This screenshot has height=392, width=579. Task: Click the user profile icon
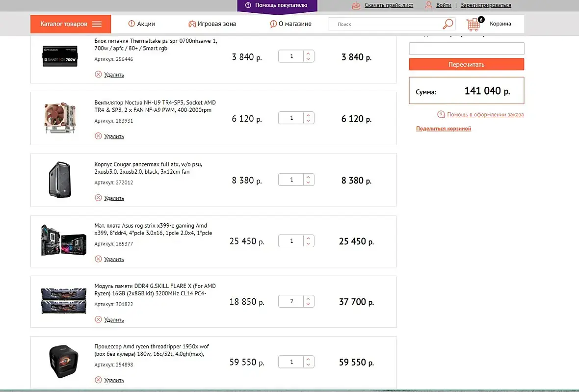point(428,5)
